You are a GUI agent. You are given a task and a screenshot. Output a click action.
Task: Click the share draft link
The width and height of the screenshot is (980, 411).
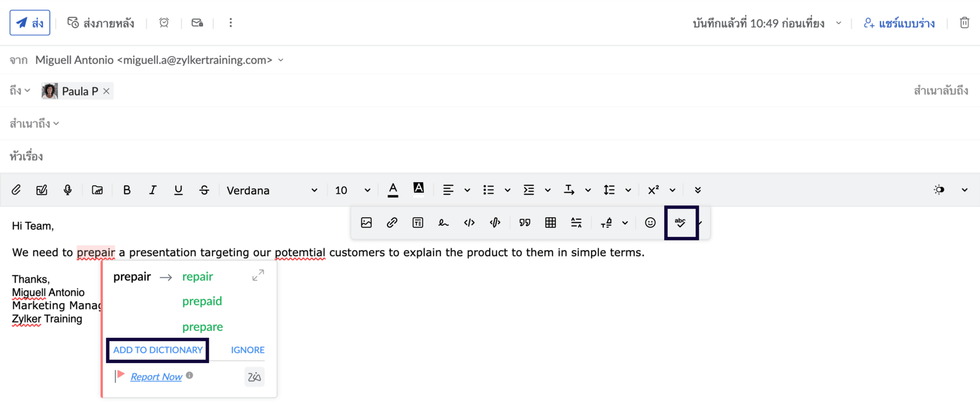899,23
